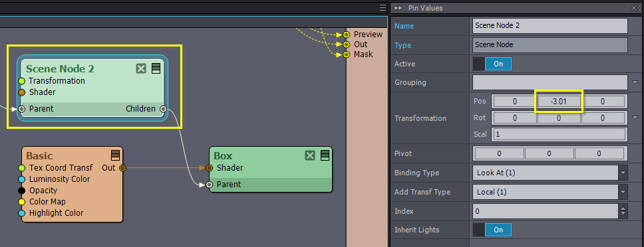Click the Children output pin of Scene Node 2
The width and height of the screenshot is (644, 247).
[163, 109]
